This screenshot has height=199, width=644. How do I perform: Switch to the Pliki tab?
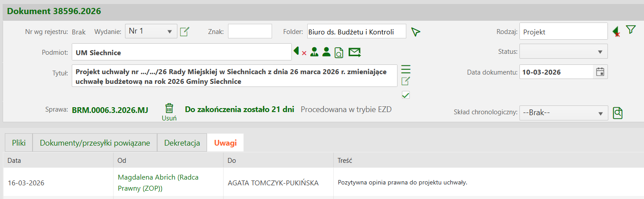18,143
